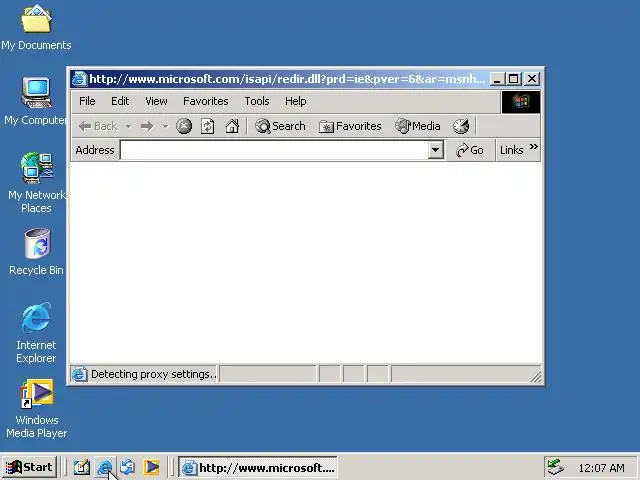Select the My Computer desktop icon
The width and height of the screenshot is (640, 480).
pyautogui.click(x=36, y=101)
